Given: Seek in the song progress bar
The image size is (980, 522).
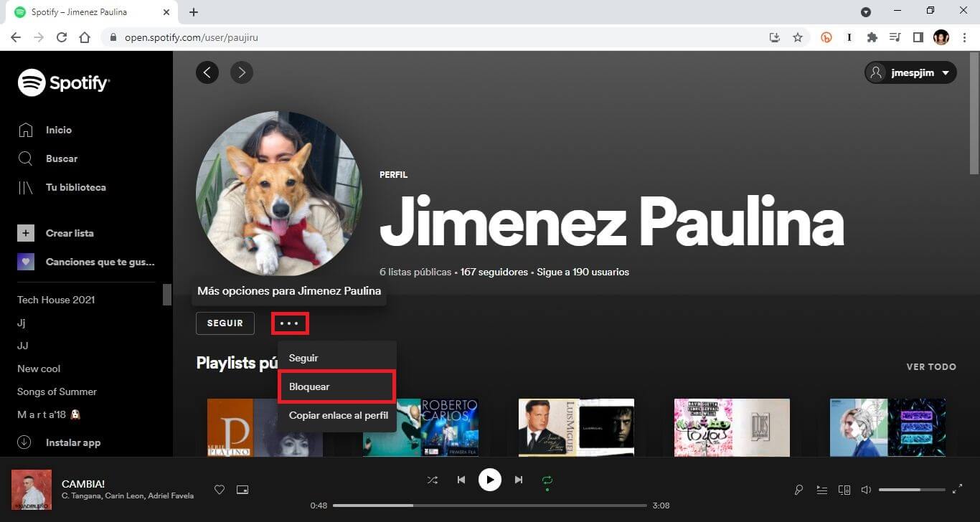Looking at the screenshot, I should pos(490,506).
